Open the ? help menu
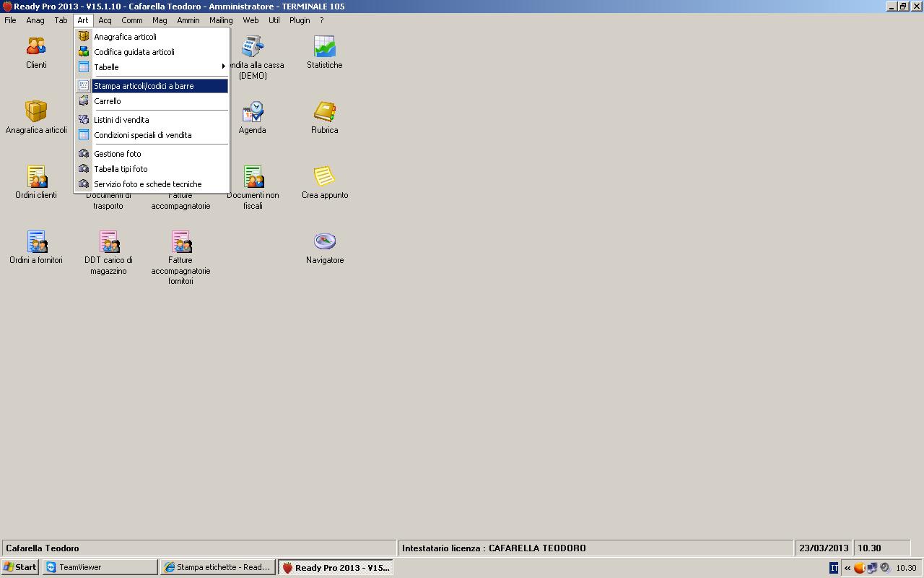 coord(322,20)
